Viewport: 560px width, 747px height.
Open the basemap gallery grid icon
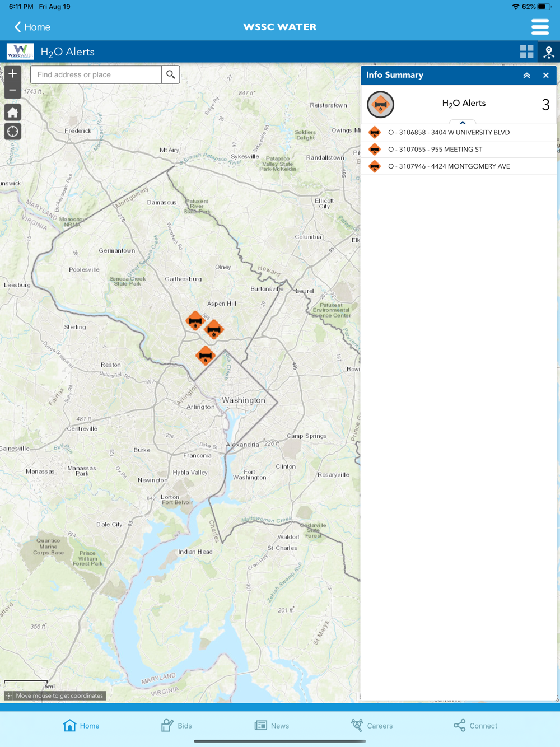[526, 52]
